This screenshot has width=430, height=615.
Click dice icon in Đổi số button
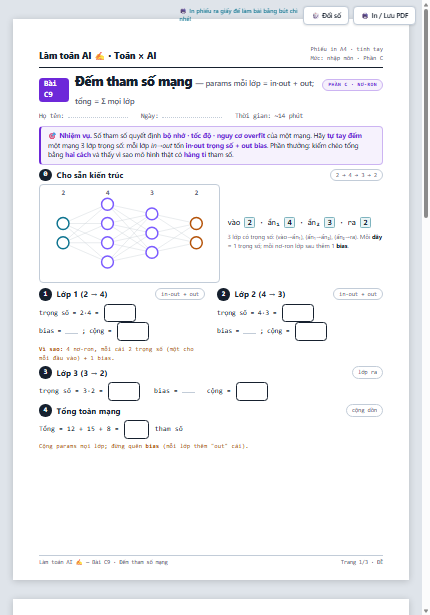(x=315, y=16)
